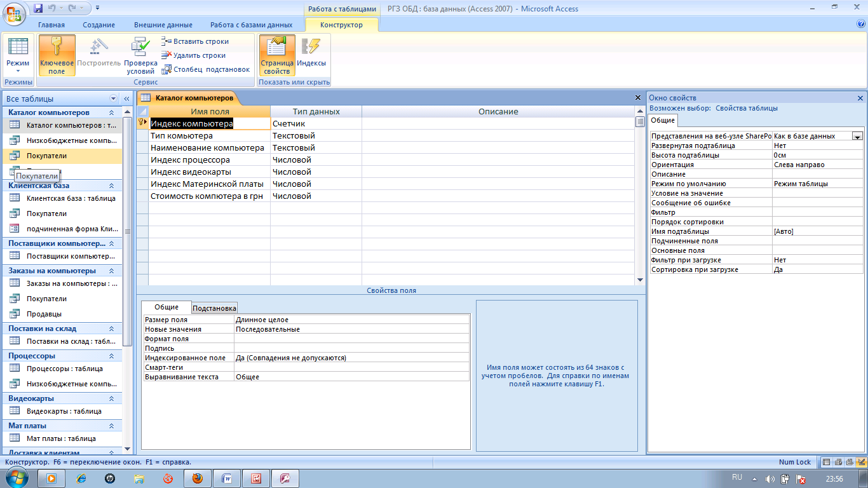
Task: Select key row marker of Индекс компьютера
Action: pyautogui.click(x=143, y=123)
